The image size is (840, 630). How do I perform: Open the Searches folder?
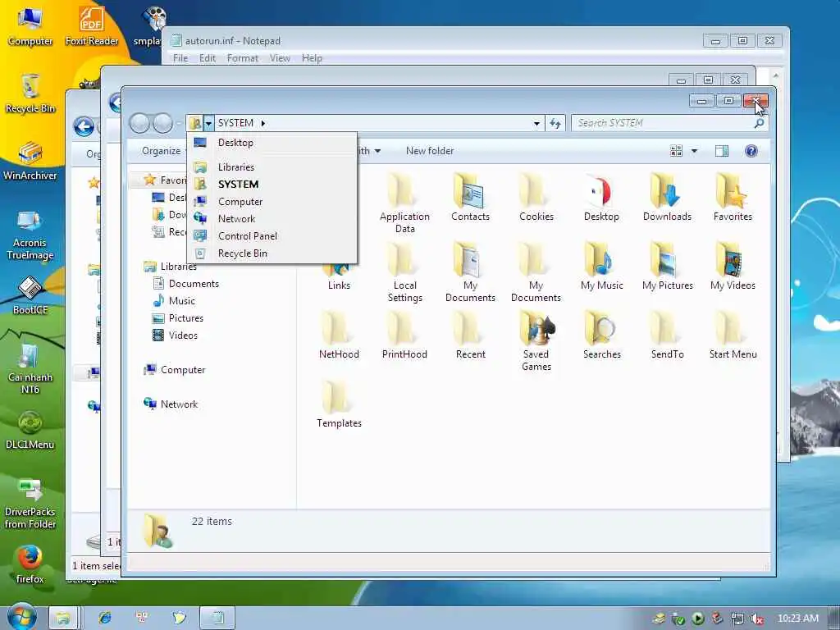(601, 335)
